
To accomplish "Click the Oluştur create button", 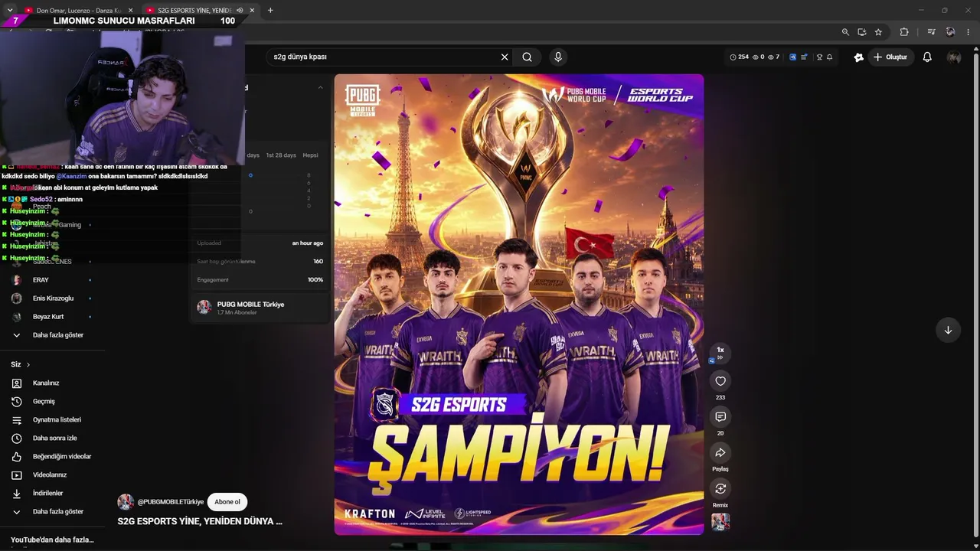I will (x=890, y=57).
